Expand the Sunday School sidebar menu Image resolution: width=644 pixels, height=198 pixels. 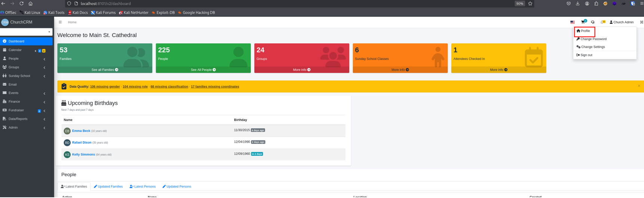[x=26, y=76]
